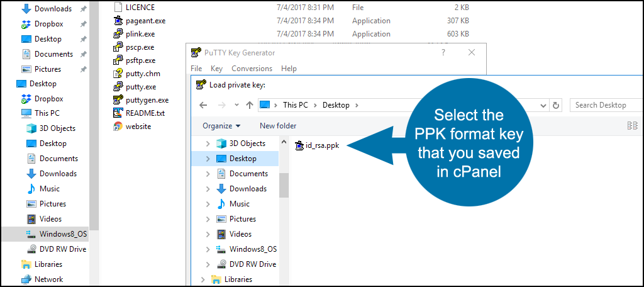Expand Documents in dialog tree
This screenshot has height=287, width=644.
click(208, 174)
